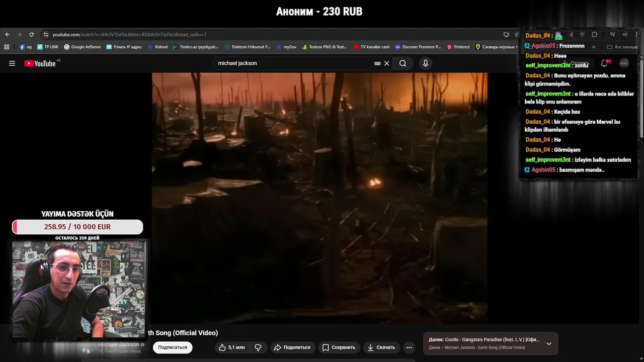This screenshot has width=644, height=362.
Task: Reload the page with the refresh icon
Action: pos(31,35)
